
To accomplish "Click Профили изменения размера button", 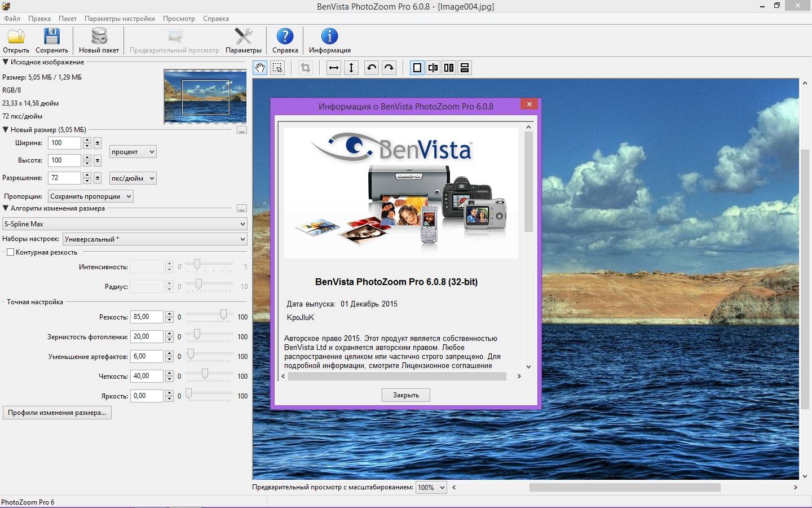I will coord(57,413).
